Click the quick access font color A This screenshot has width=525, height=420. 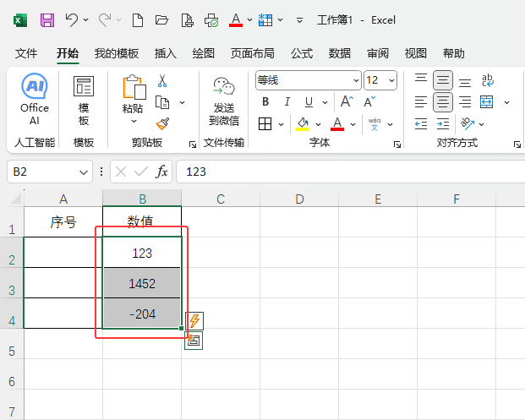[x=236, y=20]
